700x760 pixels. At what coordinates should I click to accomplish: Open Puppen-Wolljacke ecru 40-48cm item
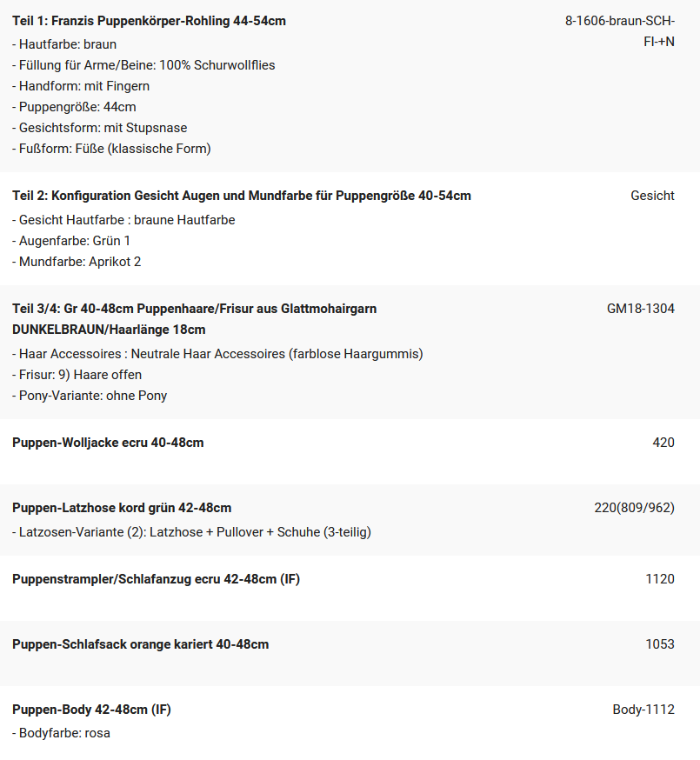108,443
